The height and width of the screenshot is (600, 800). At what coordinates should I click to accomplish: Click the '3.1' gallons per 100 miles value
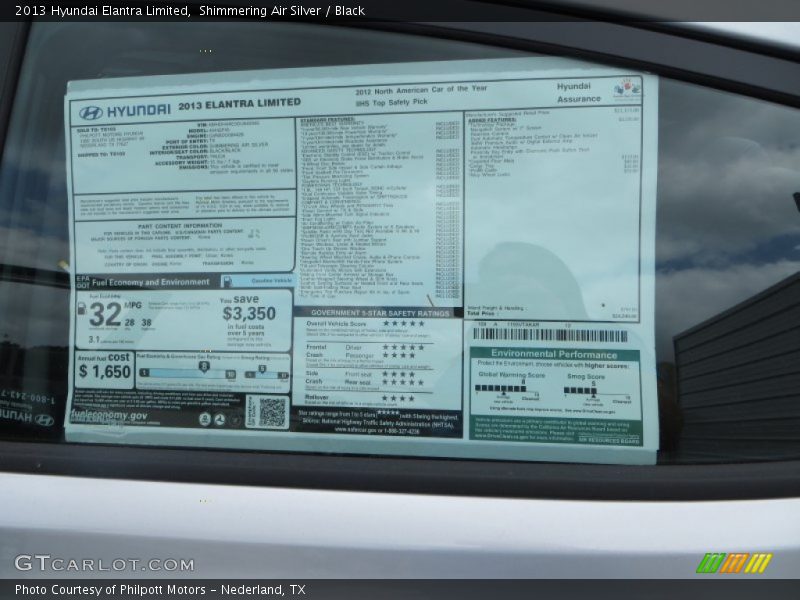(93, 339)
